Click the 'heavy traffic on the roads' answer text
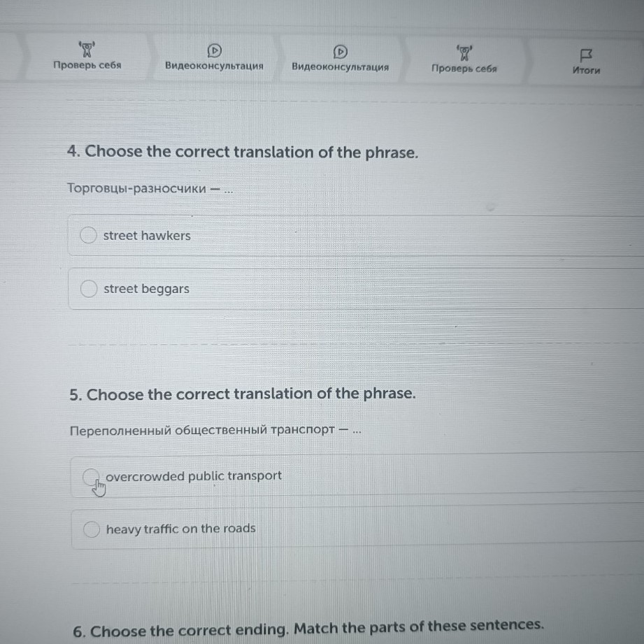644x644 pixels. pyautogui.click(x=180, y=529)
